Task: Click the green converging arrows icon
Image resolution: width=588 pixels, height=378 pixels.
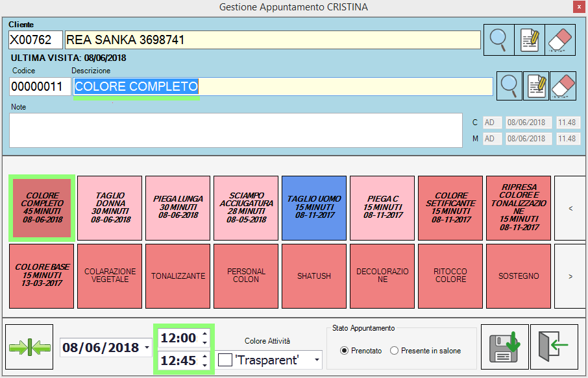Action: (29, 347)
